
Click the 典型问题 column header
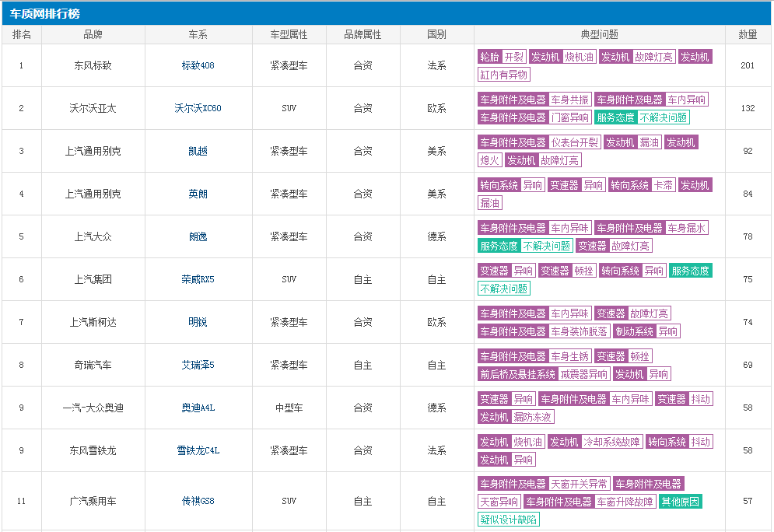coord(600,34)
